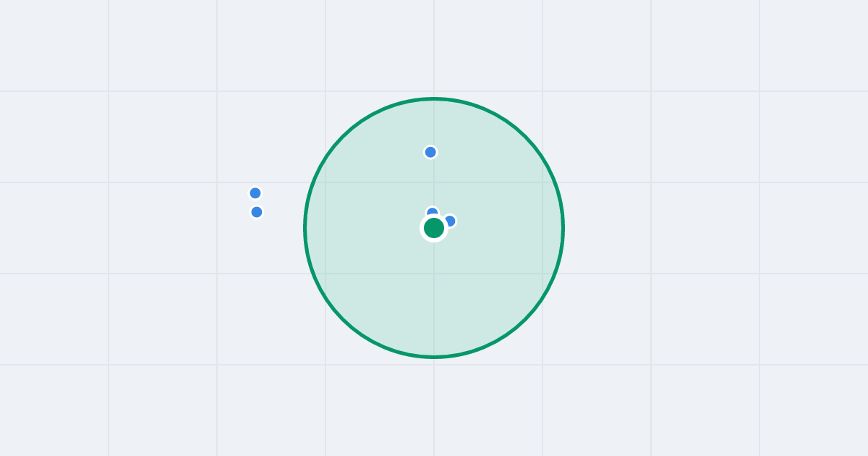The height and width of the screenshot is (456, 868).
Task: Click the green circle's topmost edge
Action: tap(434, 98)
